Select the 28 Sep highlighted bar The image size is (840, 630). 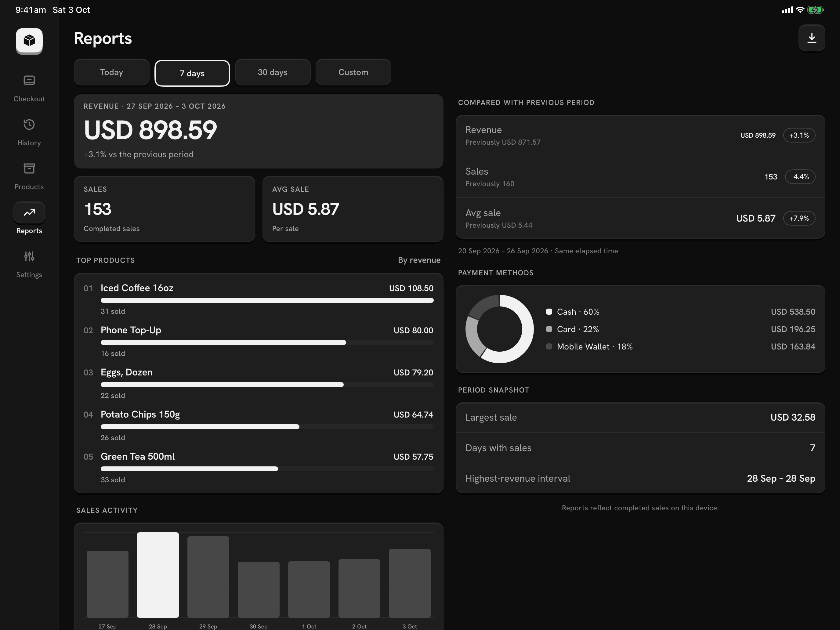pyautogui.click(x=157, y=574)
